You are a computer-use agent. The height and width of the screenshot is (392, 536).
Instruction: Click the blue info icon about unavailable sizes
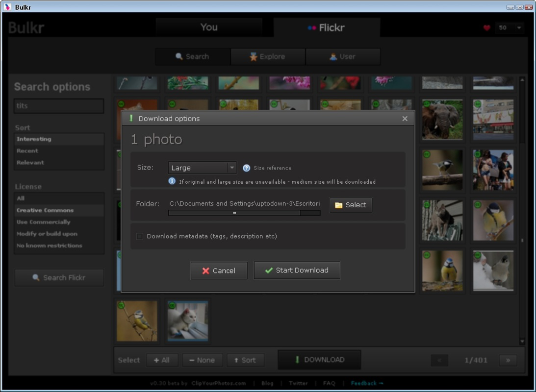point(172,181)
